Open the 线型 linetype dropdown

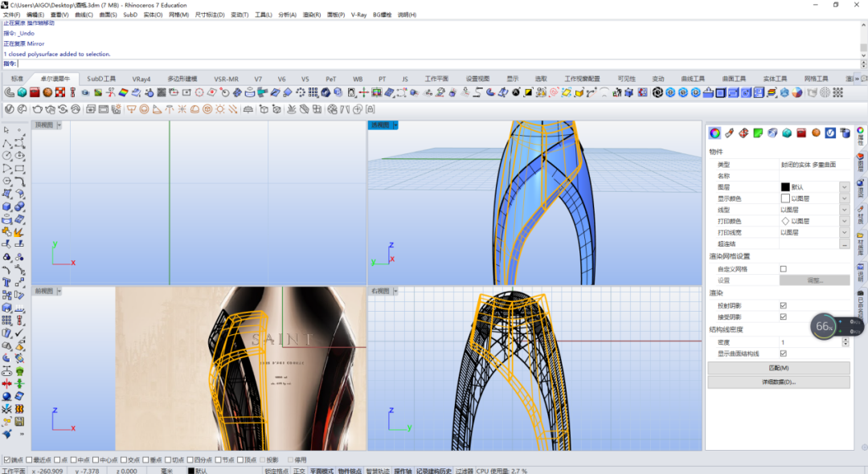(844, 210)
